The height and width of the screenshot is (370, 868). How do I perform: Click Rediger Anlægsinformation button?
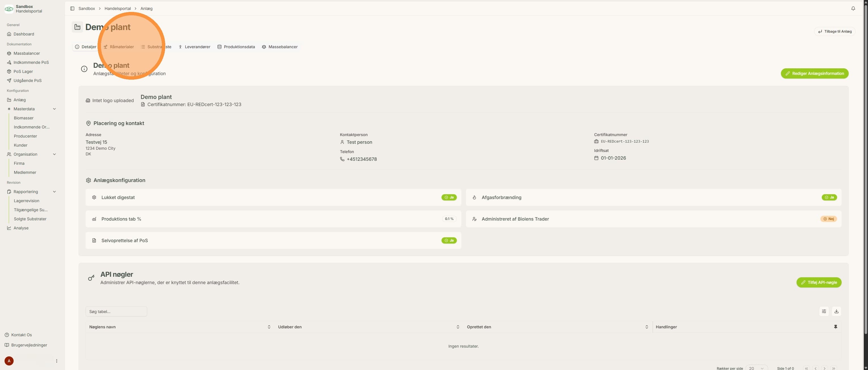[x=814, y=73]
